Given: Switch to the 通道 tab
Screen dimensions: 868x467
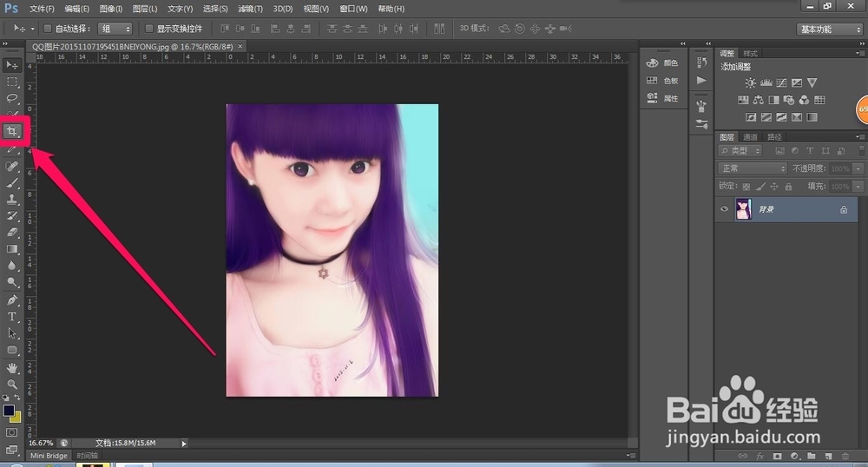Looking at the screenshot, I should [x=750, y=136].
